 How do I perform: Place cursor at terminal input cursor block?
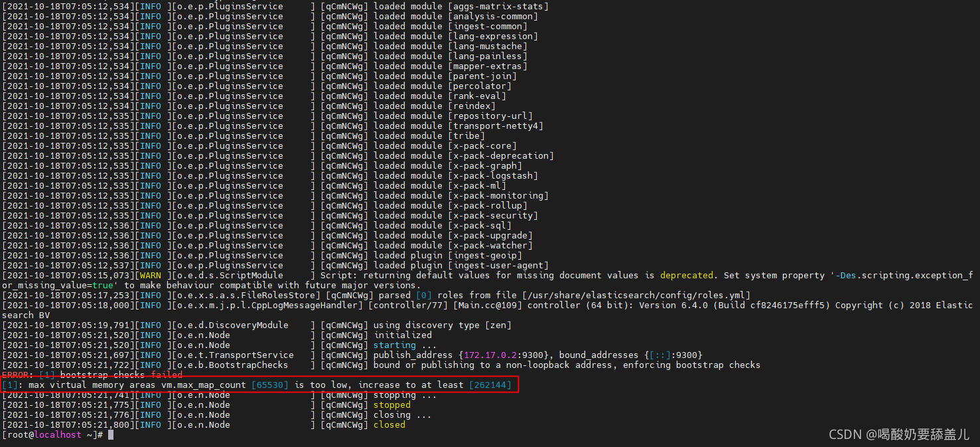[x=111, y=435]
